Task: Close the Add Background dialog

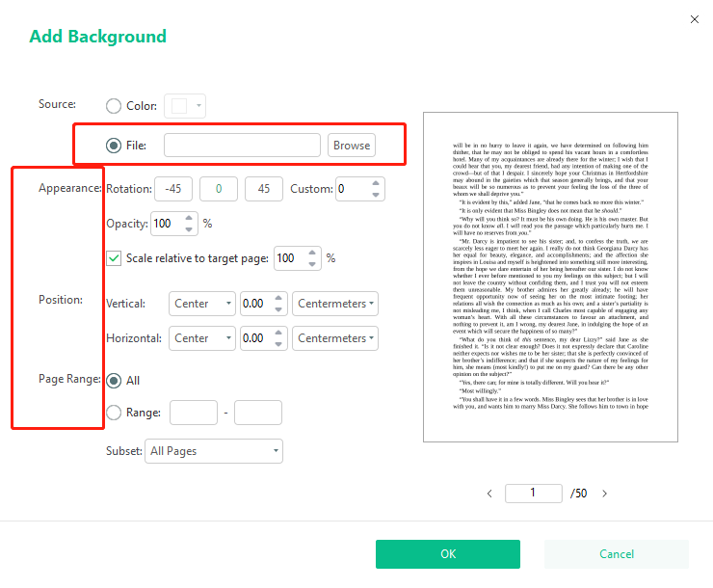Action: pyautogui.click(x=695, y=18)
